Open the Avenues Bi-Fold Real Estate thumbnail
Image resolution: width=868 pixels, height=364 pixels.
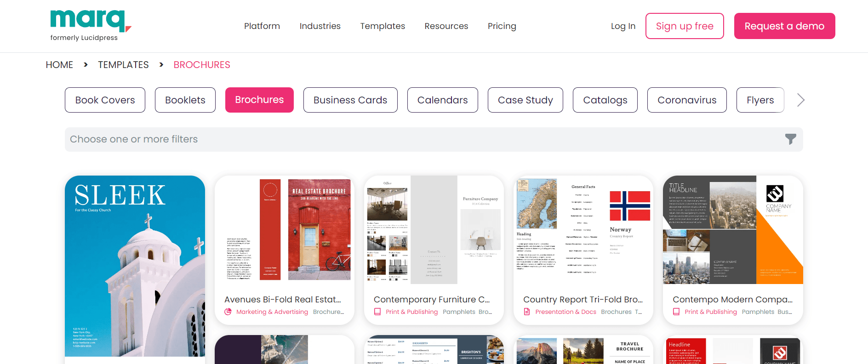[285, 230]
